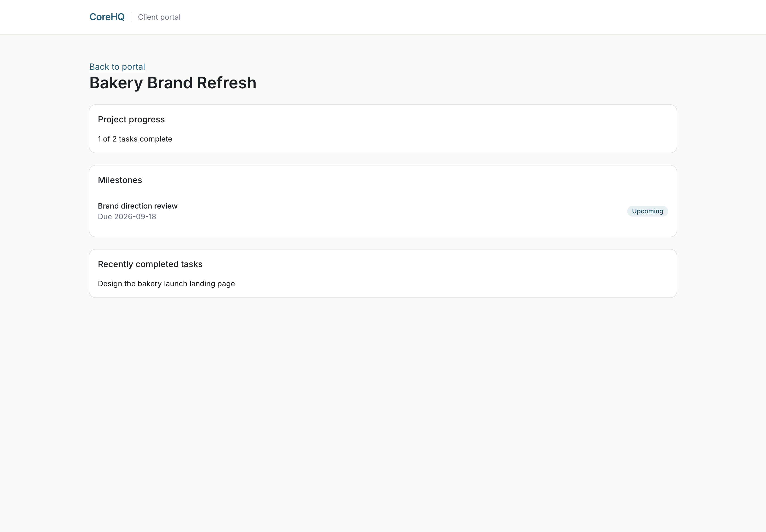Select the Design the bakery launch landing page task

166,284
